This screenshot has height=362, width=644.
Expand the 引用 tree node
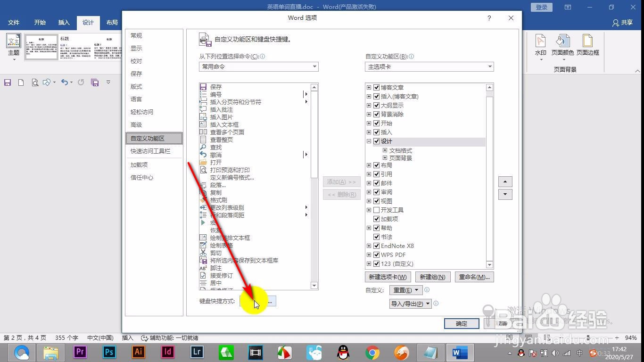coord(369,174)
